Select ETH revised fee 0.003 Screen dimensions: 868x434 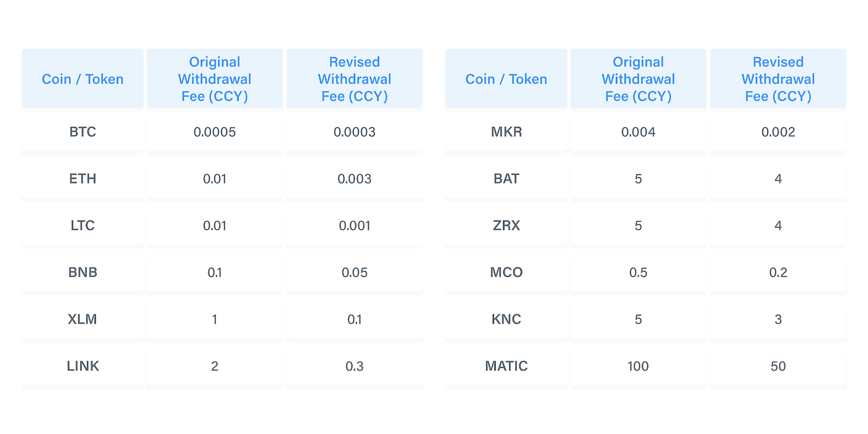(x=355, y=179)
